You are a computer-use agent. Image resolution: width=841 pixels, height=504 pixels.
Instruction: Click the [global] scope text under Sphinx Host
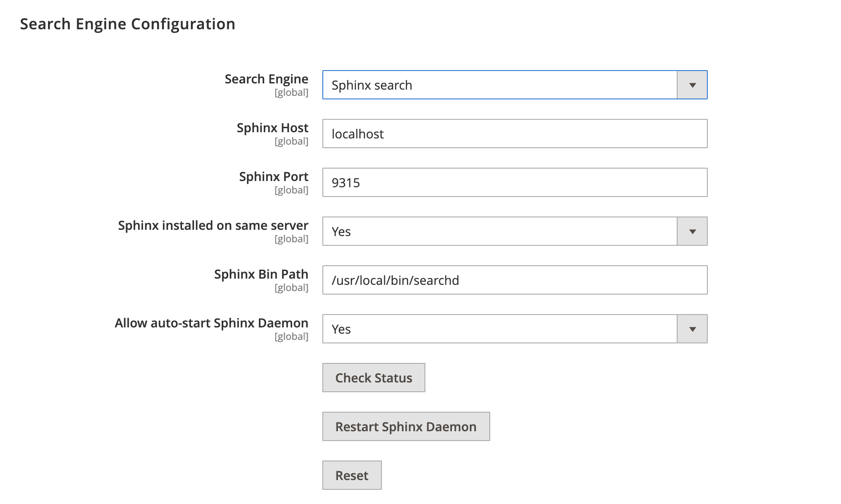pos(291,142)
